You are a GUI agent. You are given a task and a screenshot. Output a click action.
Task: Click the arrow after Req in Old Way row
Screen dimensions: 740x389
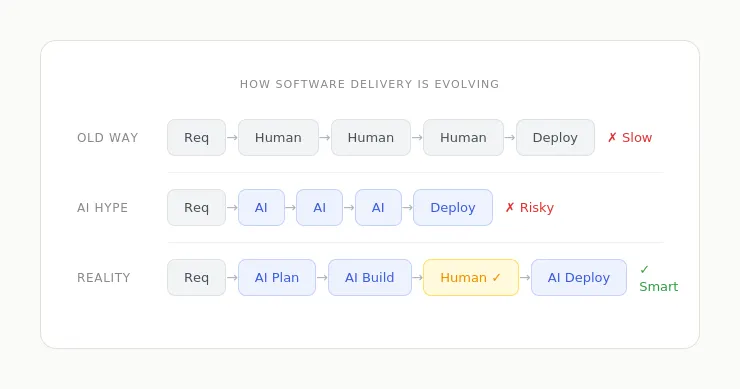232,137
